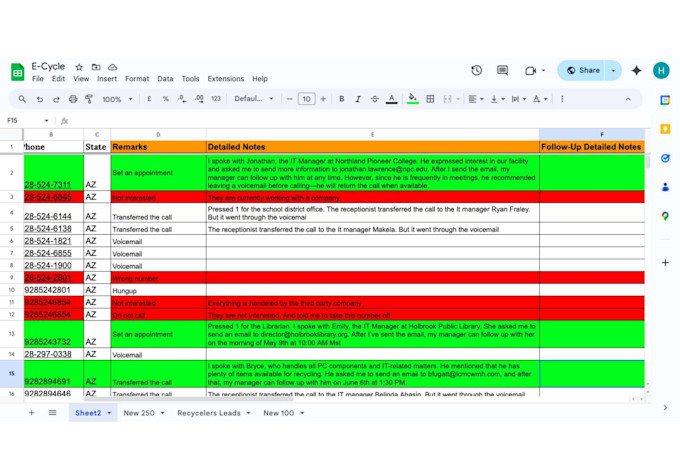Search the menus magnifier icon
This screenshot has width=680, height=459.
tap(22, 99)
